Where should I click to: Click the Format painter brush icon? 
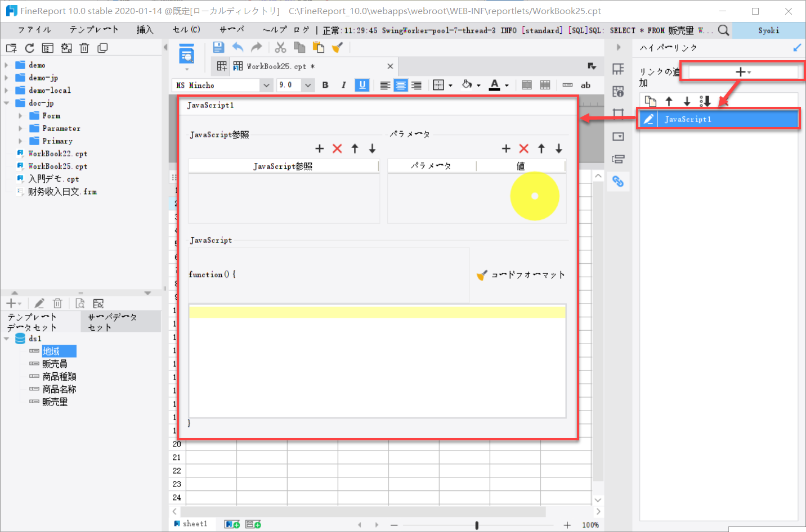(337, 48)
